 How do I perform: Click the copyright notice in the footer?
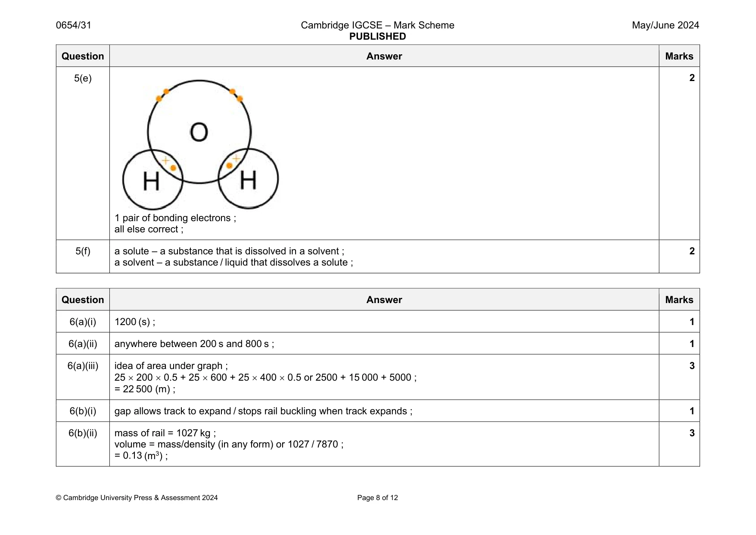pos(137,497)
